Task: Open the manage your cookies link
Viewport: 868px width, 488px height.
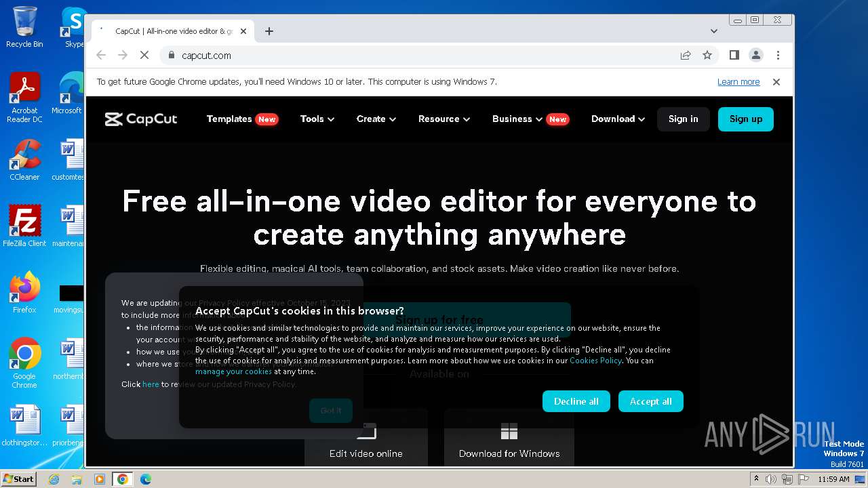Action: coord(233,371)
